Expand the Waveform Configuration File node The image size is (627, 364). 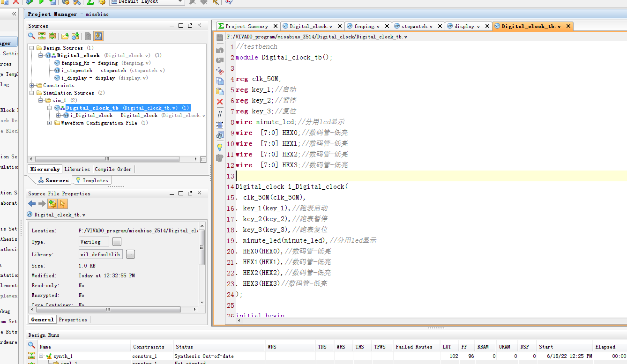pos(50,123)
